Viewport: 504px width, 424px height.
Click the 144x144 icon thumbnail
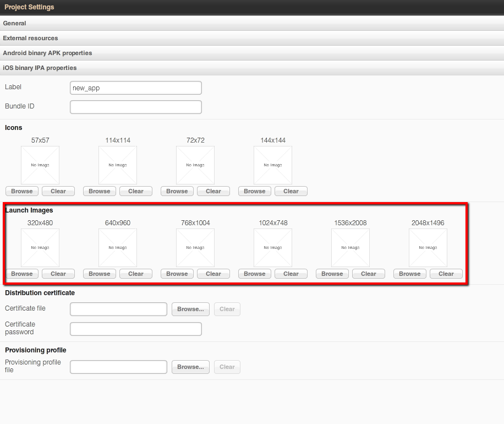point(273,165)
